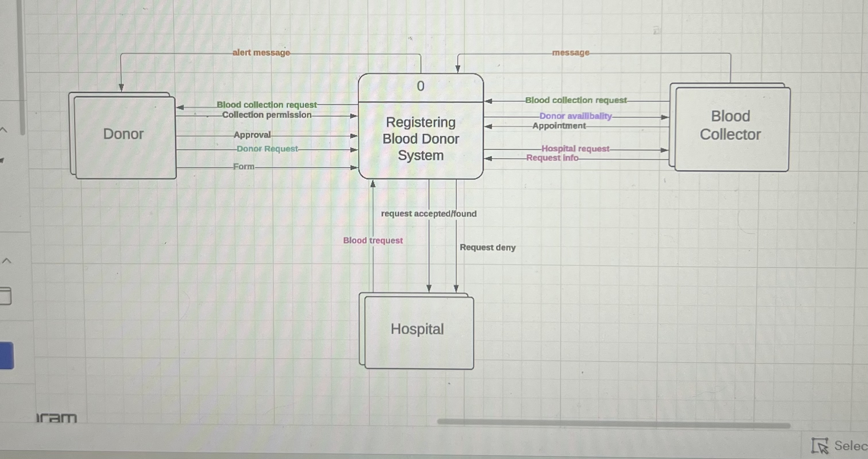Collapse lower left panel chevron
Screen dimensions: 868x459
pyautogui.click(x=6, y=261)
